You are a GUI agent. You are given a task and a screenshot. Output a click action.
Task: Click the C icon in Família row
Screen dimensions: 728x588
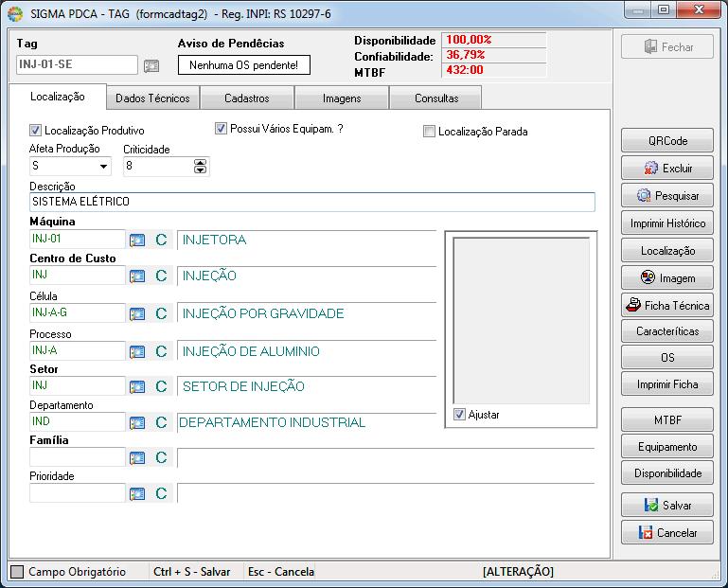(x=161, y=457)
